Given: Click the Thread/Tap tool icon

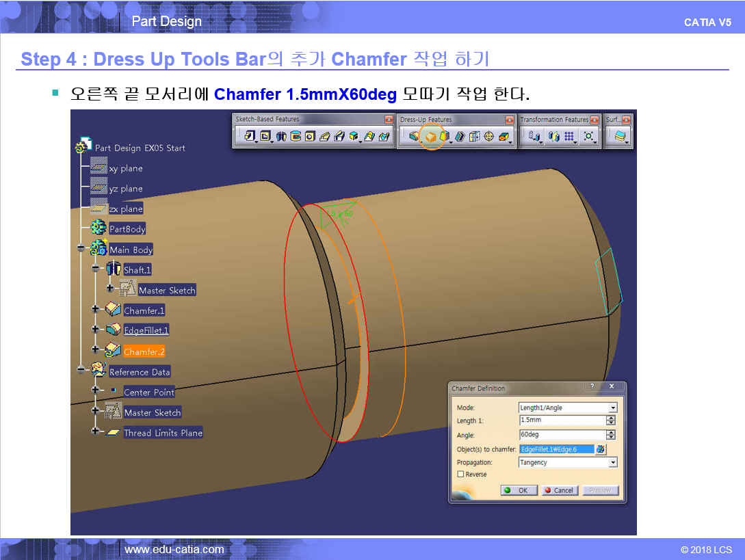Looking at the screenshot, I should click(x=488, y=137).
